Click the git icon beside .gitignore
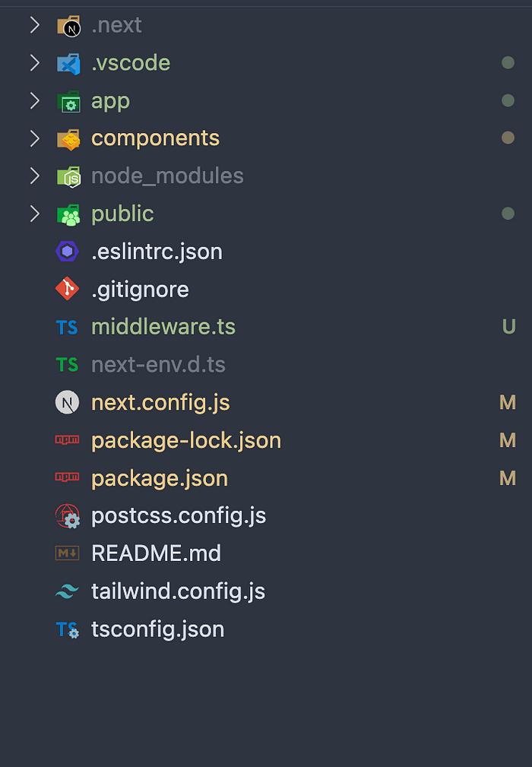 [x=68, y=290]
